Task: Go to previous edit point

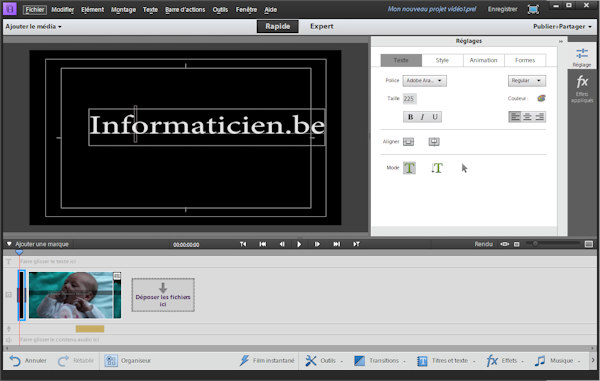Action: (243, 244)
